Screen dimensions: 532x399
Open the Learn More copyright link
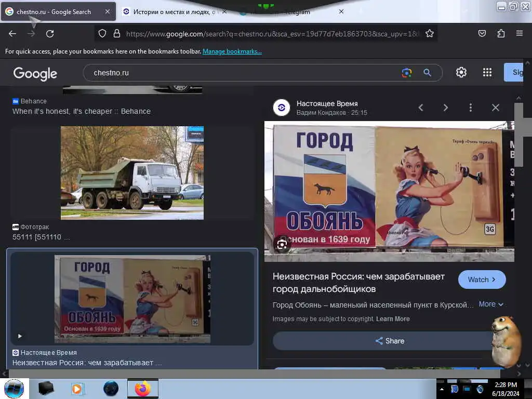tap(393, 319)
